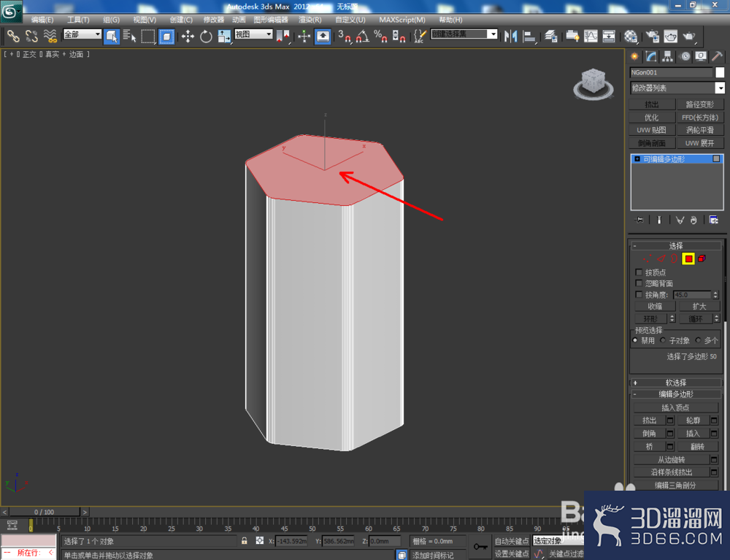Toggle the Percent Snap icon
The height and width of the screenshot is (560, 730).
tap(380, 36)
